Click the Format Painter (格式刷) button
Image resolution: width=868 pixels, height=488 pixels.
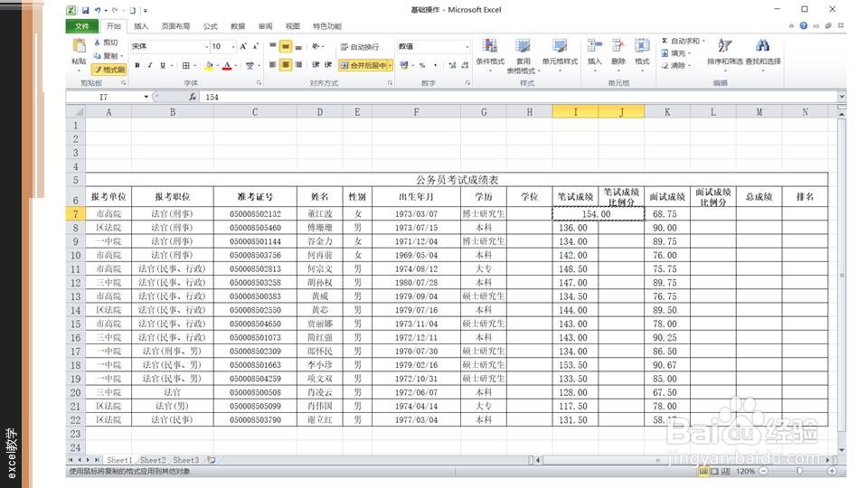point(109,70)
